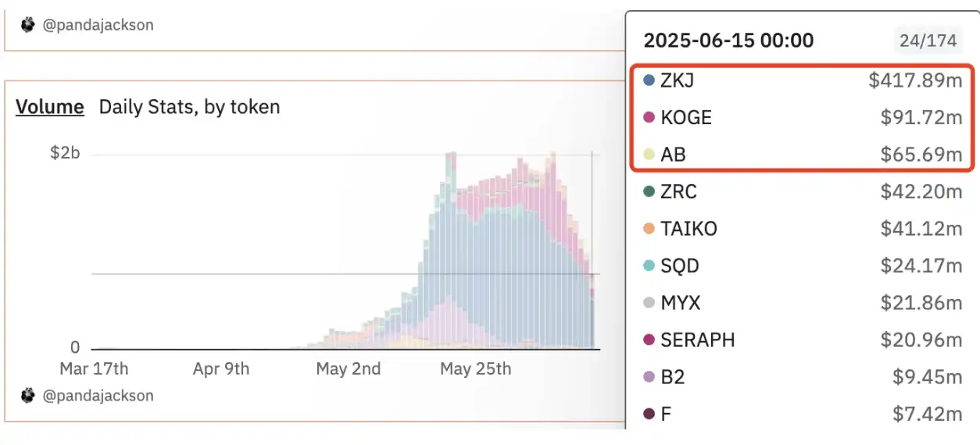The width and height of the screenshot is (980, 445).
Task: Click the TAIKO orange legend dot
Action: point(649,229)
